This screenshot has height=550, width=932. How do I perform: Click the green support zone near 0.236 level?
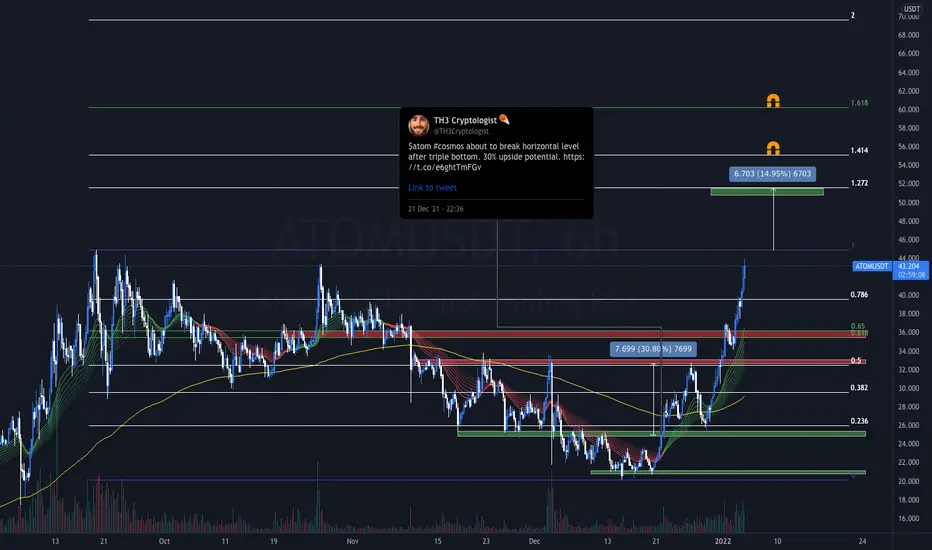point(661,434)
